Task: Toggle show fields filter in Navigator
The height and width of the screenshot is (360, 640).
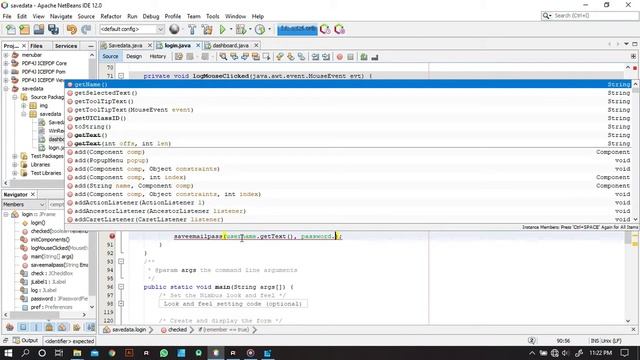Action: (23, 327)
